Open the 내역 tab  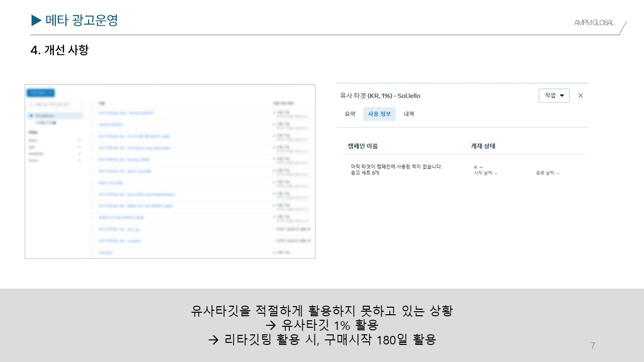pyautogui.click(x=409, y=114)
